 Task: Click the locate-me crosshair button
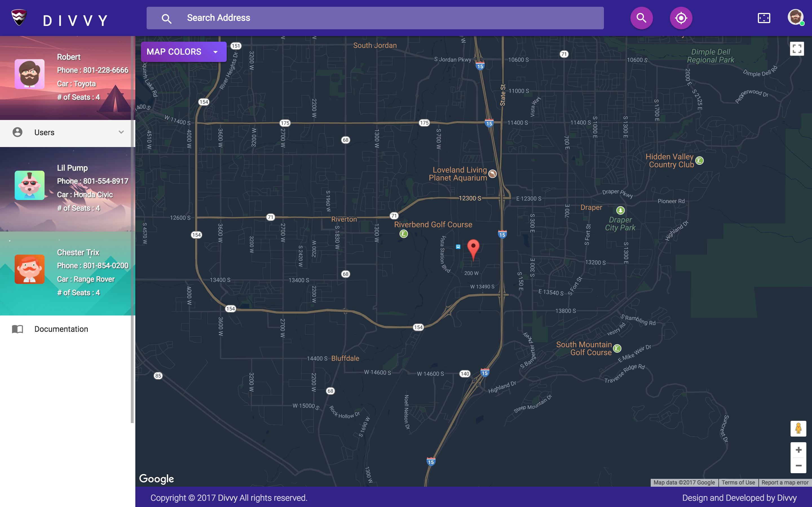(681, 18)
